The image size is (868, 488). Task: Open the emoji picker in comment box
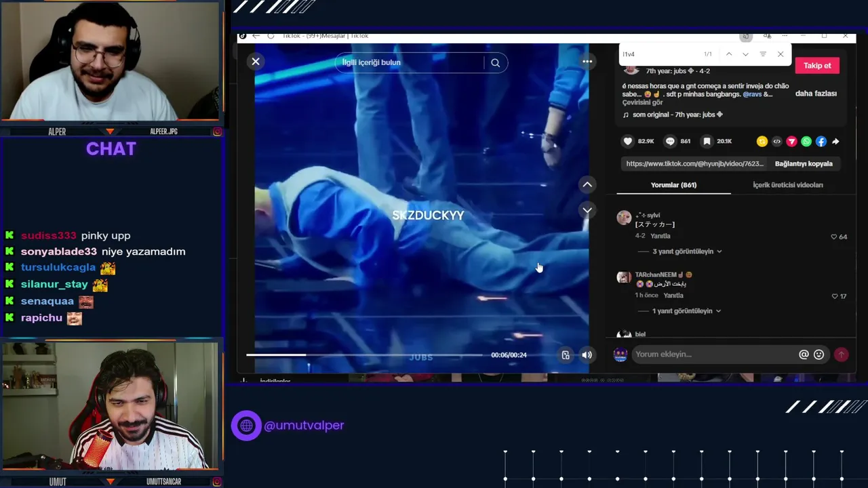click(x=818, y=354)
